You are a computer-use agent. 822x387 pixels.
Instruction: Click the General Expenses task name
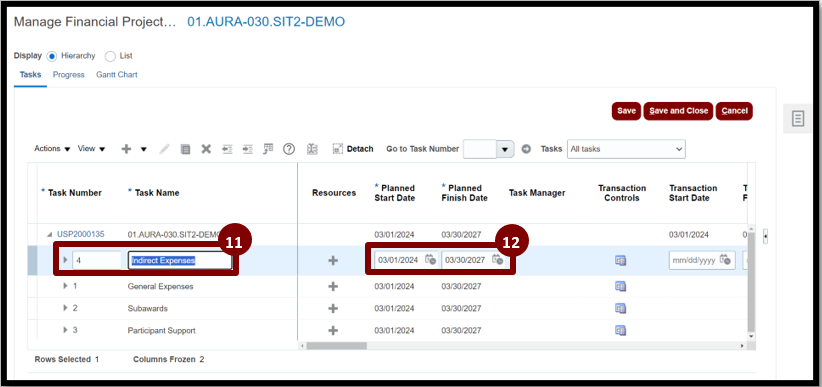160,286
